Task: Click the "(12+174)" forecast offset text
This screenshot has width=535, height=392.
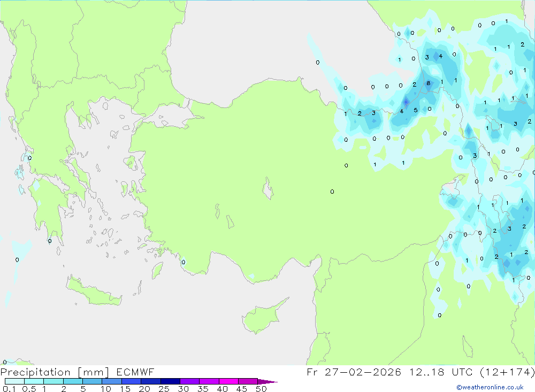Action: (x=507, y=372)
